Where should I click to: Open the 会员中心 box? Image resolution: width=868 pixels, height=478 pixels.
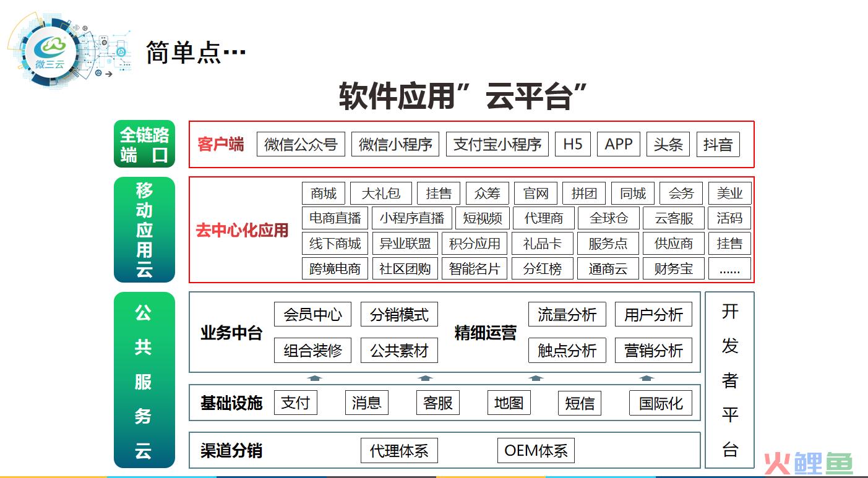click(x=313, y=315)
